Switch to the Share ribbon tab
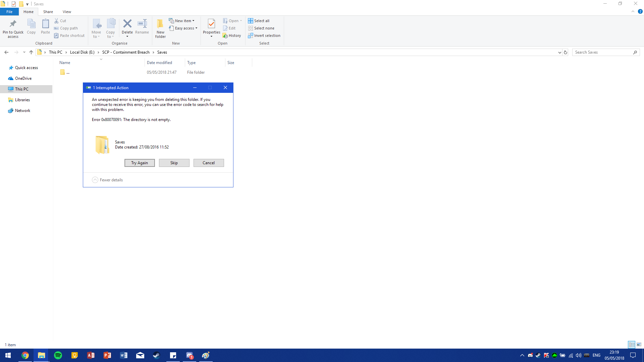The height and width of the screenshot is (362, 644). click(x=48, y=12)
